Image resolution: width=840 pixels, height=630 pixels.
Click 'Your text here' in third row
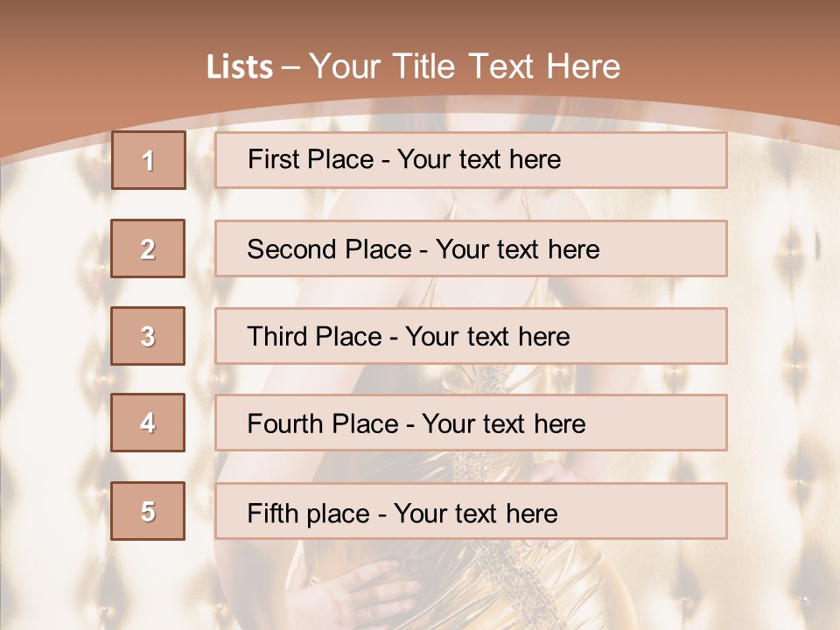coord(487,337)
